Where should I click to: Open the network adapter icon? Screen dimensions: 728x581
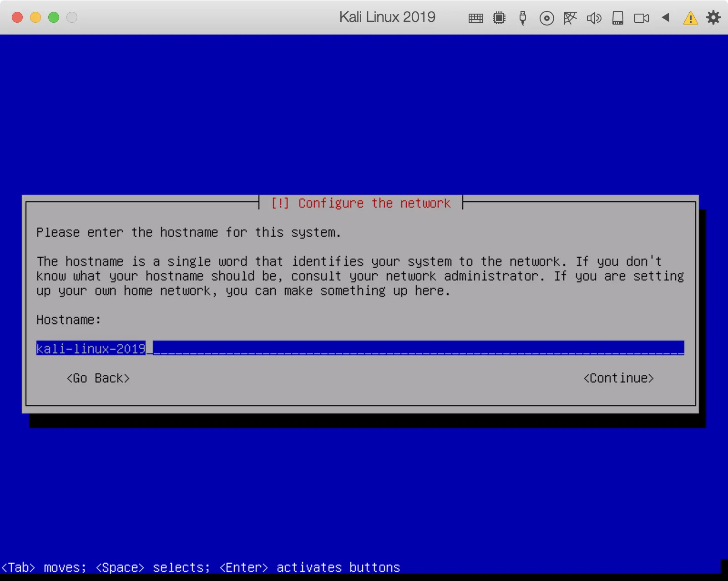click(570, 18)
